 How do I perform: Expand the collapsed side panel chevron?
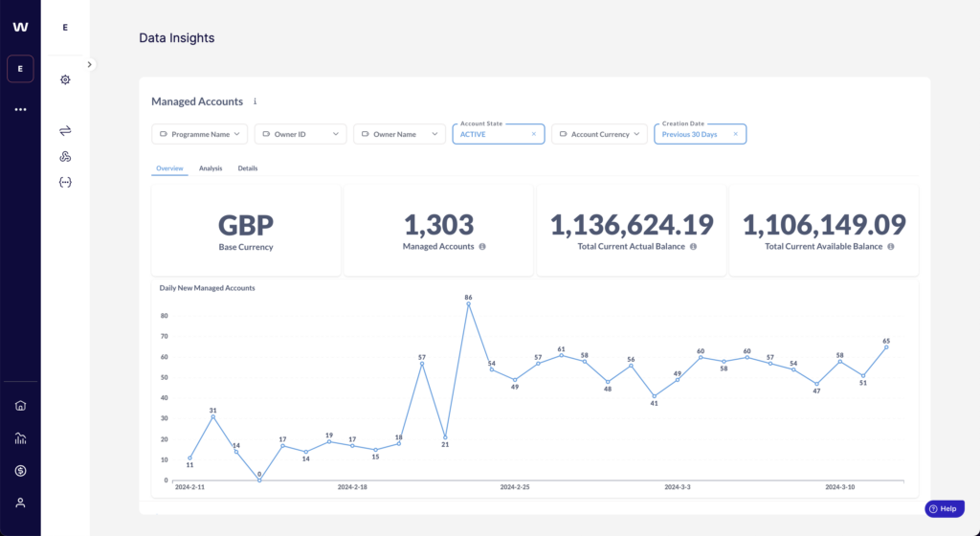pyautogui.click(x=89, y=64)
